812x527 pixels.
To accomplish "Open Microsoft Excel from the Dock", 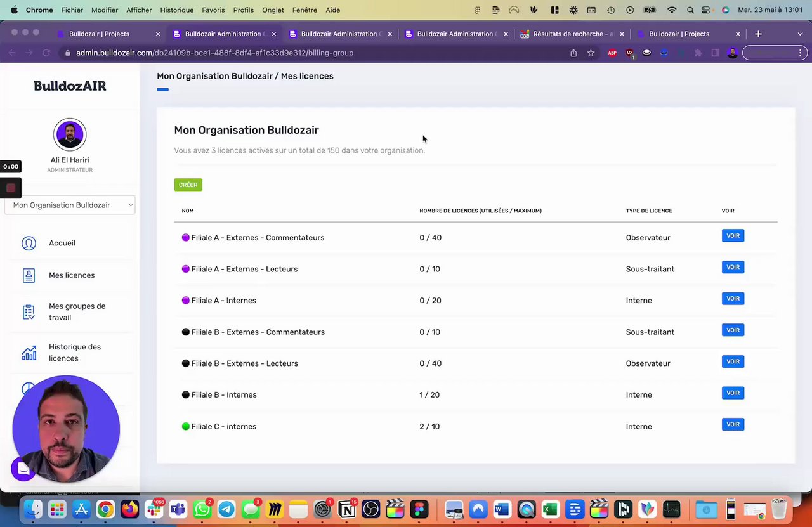I will 550,509.
